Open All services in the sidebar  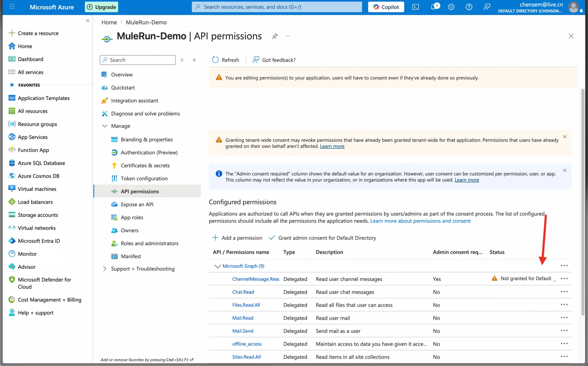coord(31,72)
